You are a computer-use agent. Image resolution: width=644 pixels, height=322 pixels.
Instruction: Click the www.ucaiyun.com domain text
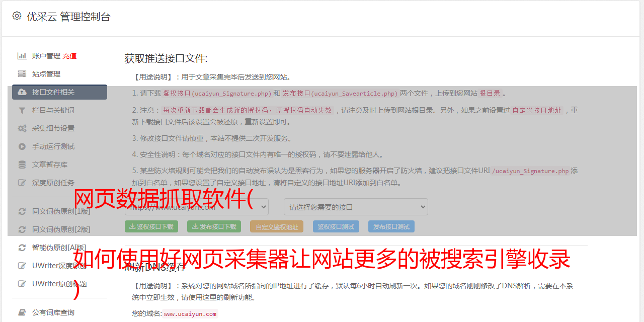click(x=190, y=314)
